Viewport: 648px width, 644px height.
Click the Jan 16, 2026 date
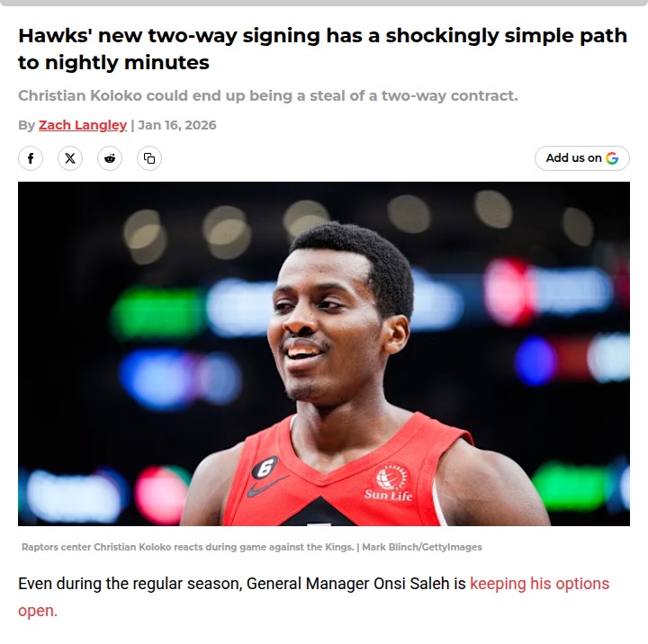click(x=177, y=125)
